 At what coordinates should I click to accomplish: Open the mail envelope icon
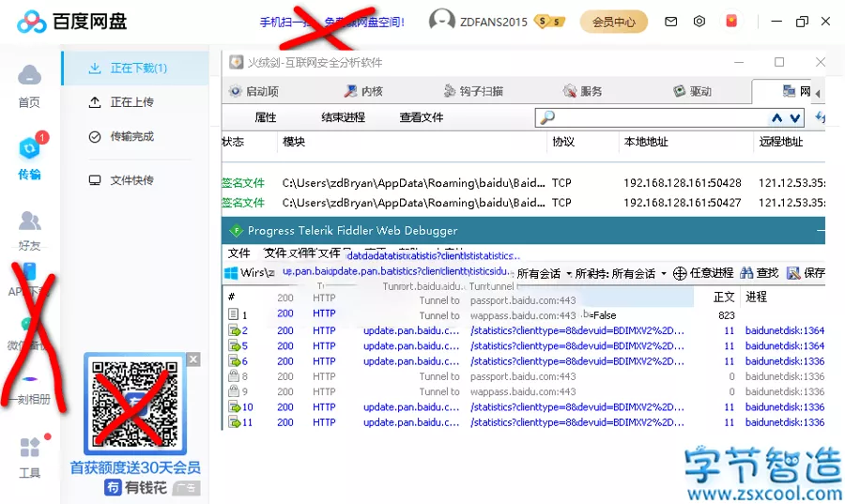click(x=670, y=22)
